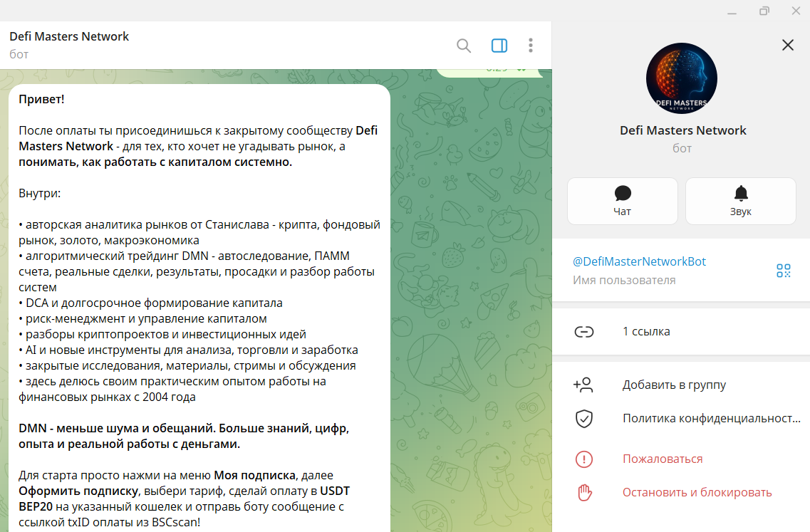Image resolution: width=810 pixels, height=532 pixels.
Task: Close the Telegram window
Action: tap(796, 11)
